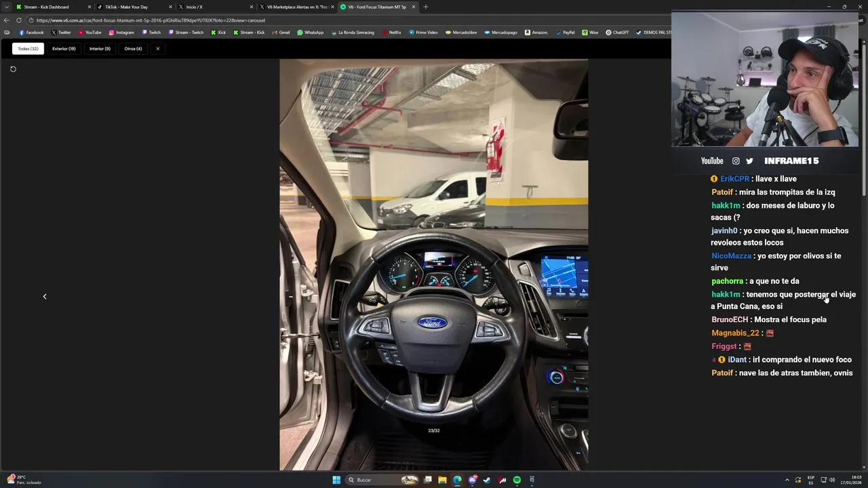868x488 pixels.
Task: Open the YouTube bookmark
Action: pyautogui.click(x=90, y=33)
